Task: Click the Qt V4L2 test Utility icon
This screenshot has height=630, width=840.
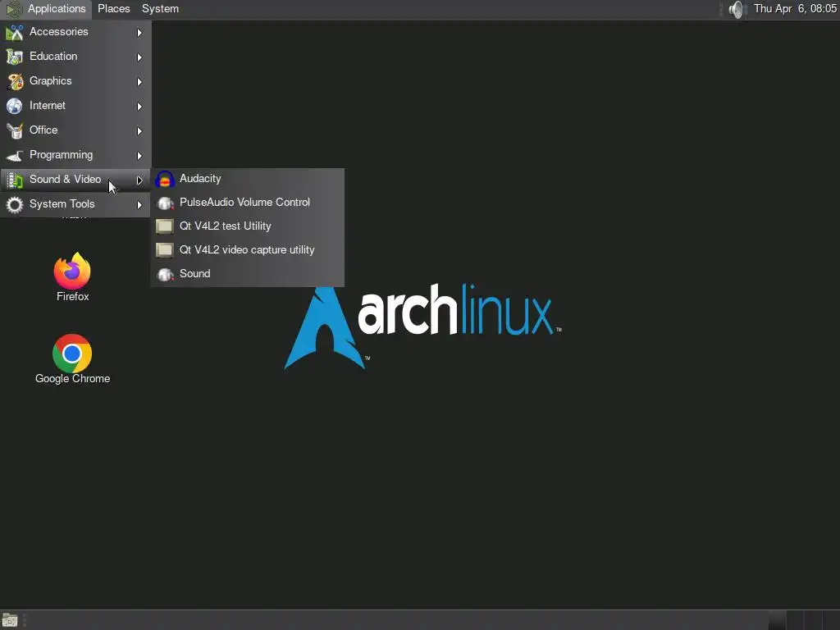Action: pos(164,226)
